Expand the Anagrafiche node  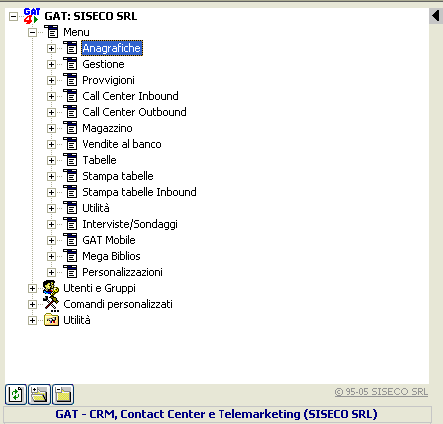(x=51, y=48)
